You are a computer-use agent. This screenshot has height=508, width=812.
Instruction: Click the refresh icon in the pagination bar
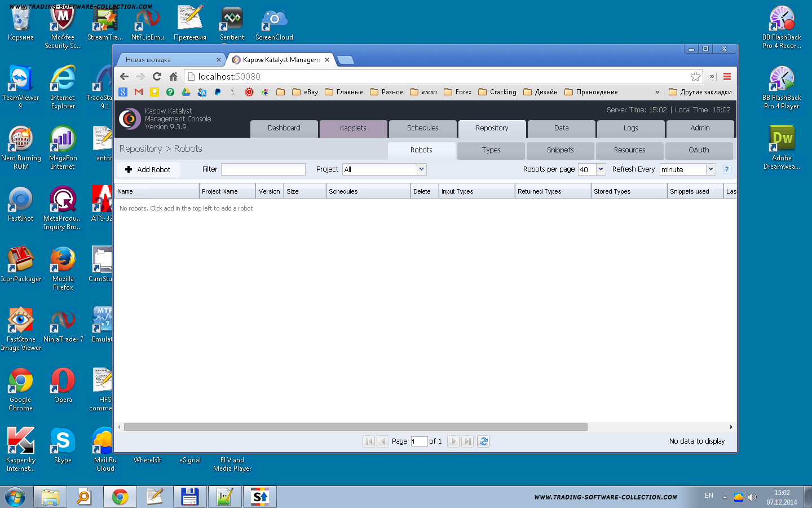pos(483,441)
